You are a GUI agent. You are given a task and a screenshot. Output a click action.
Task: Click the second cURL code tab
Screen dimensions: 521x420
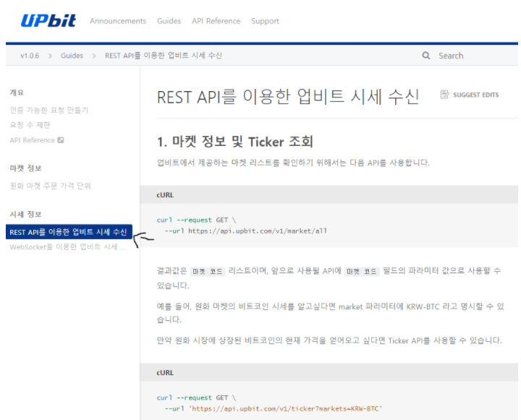[x=165, y=372]
